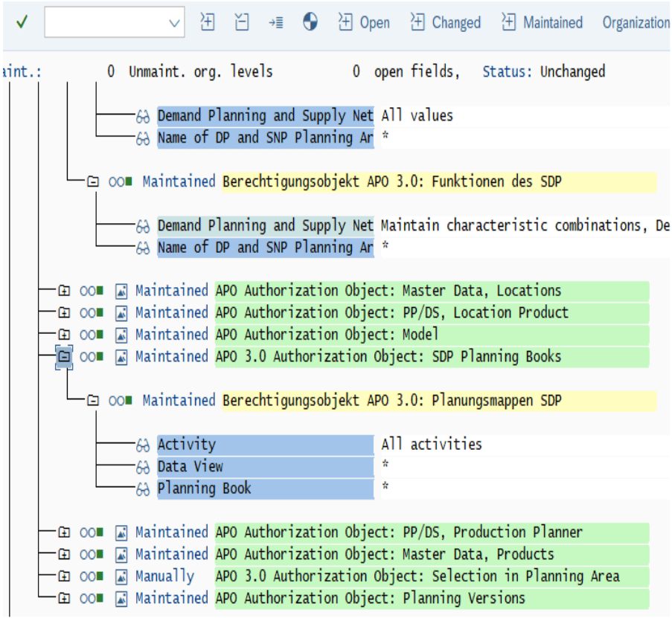672x618 pixels.
Task: Click the collapse subtree toolbar icon
Action: click(x=242, y=22)
